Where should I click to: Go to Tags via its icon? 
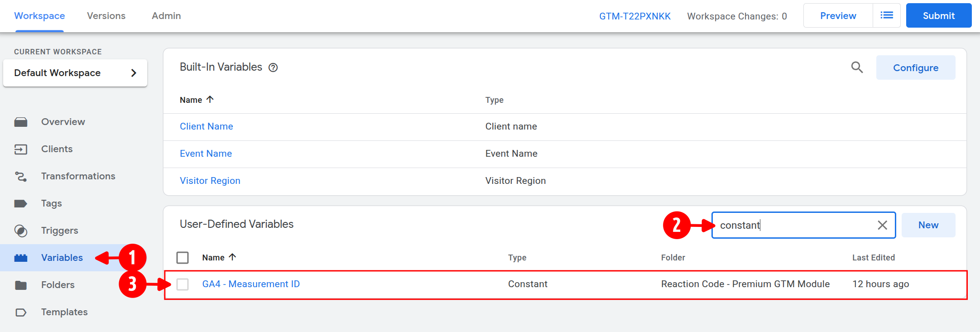(21, 203)
